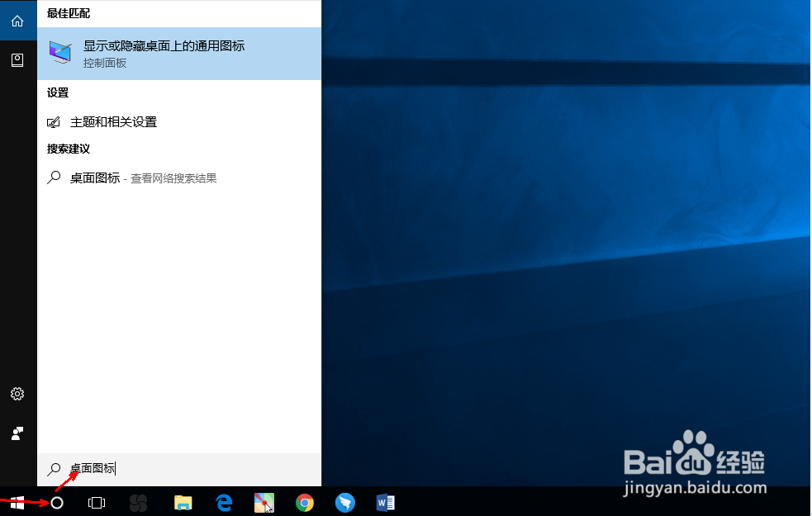Open best match 显示或隐藏桌面上的通用图标
Screen dimensions: 812x516
pyautogui.click(x=179, y=54)
